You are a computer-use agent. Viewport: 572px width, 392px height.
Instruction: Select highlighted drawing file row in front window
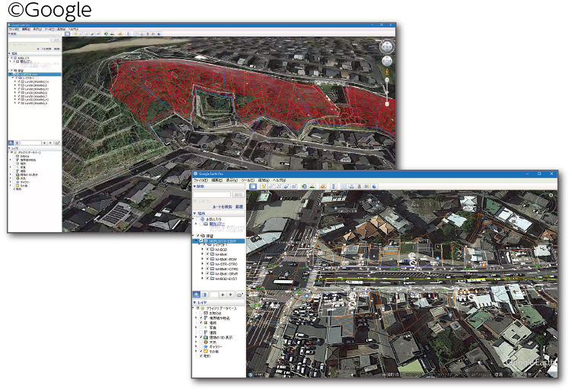tap(219, 241)
